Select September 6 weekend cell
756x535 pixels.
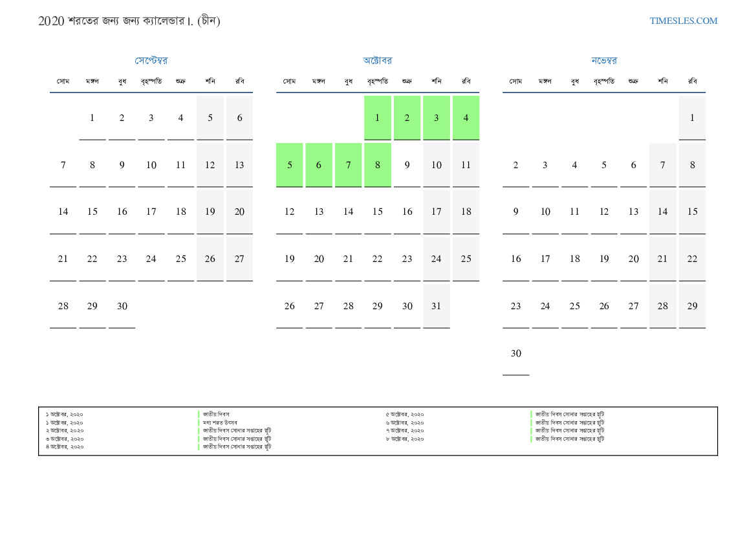[240, 118]
